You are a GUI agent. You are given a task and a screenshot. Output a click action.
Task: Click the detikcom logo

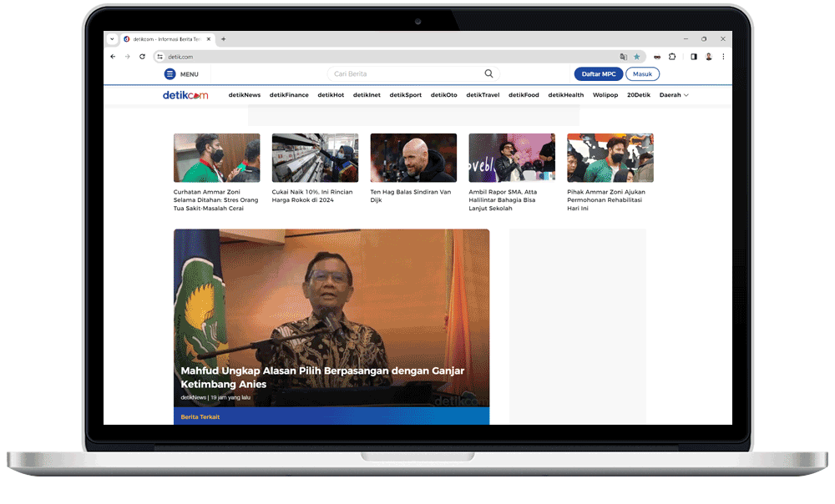(185, 95)
